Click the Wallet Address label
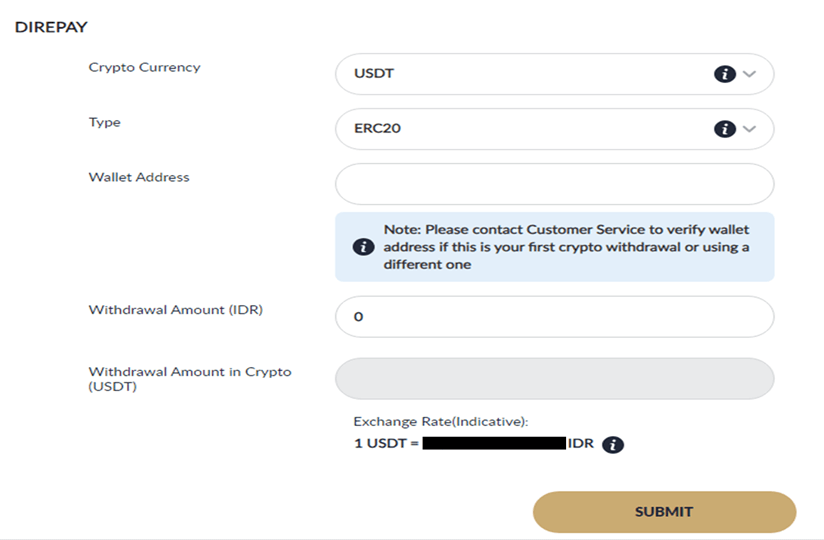The image size is (824, 540). tap(138, 177)
